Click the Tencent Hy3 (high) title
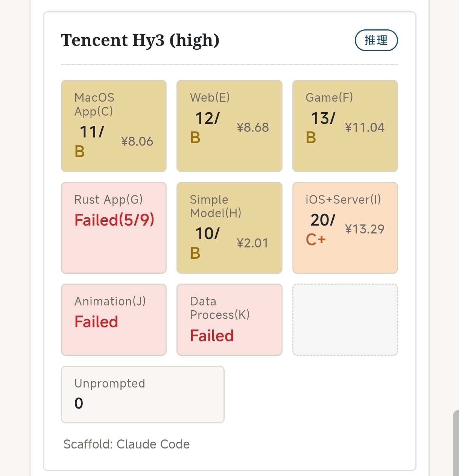The width and height of the screenshot is (459, 476). coord(140,40)
